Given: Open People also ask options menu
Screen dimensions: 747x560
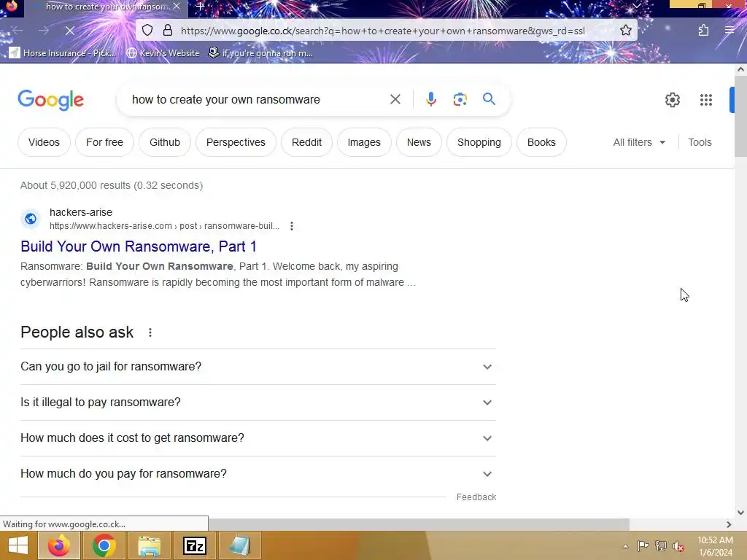Looking at the screenshot, I should coord(150,332).
